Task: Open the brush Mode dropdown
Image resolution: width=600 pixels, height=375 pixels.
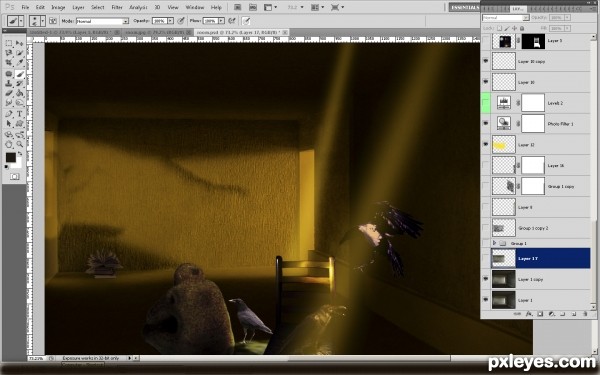Action: 102,21
